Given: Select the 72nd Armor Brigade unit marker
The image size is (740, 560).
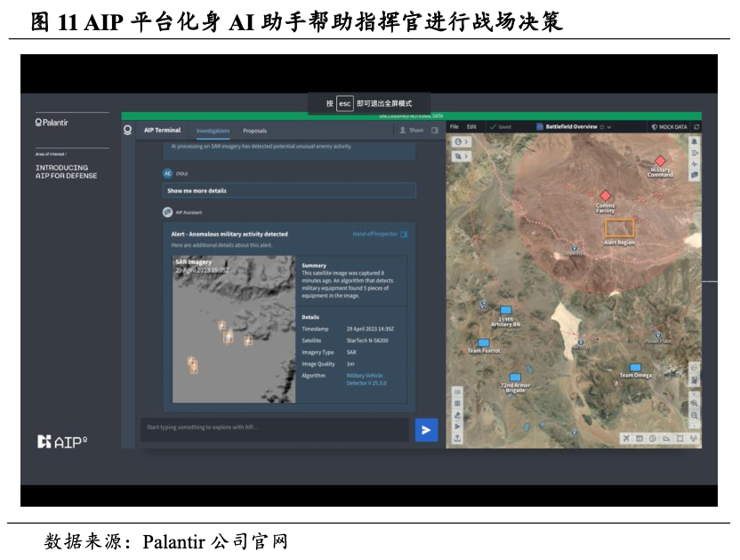Looking at the screenshot, I should tap(515, 378).
